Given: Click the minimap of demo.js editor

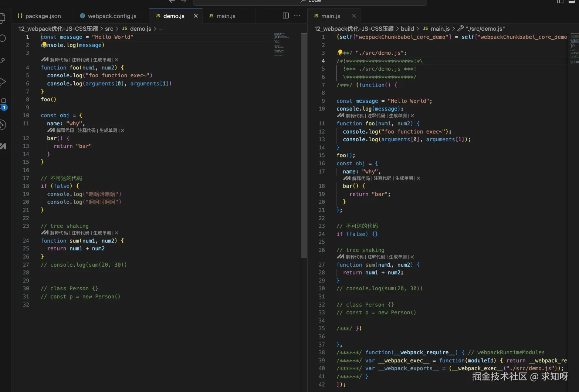Looking at the screenshot, I should [282, 44].
